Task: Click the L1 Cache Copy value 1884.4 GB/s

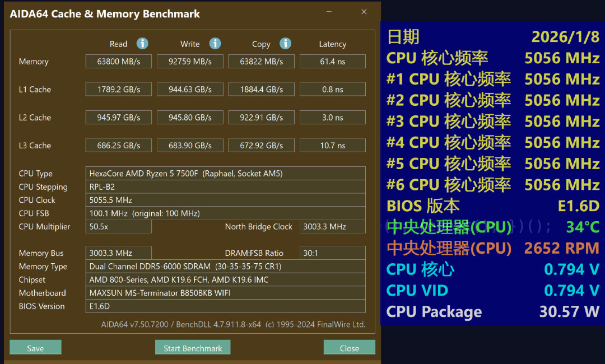Action: (261, 90)
